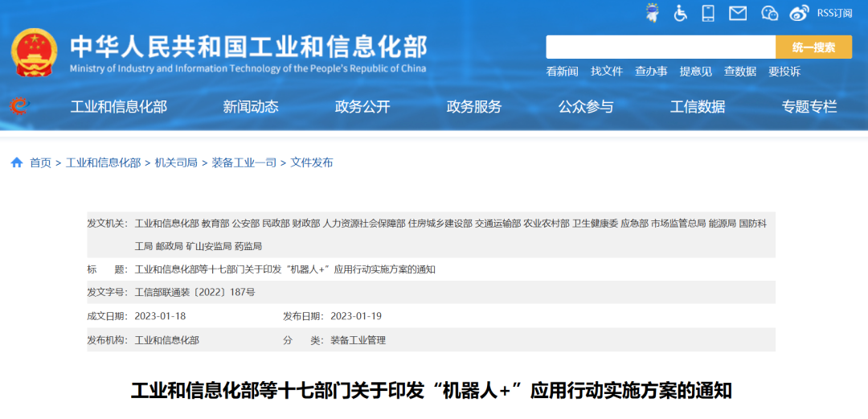Click 机关司局 breadcrumb link
The width and height of the screenshot is (868, 419).
tap(177, 163)
